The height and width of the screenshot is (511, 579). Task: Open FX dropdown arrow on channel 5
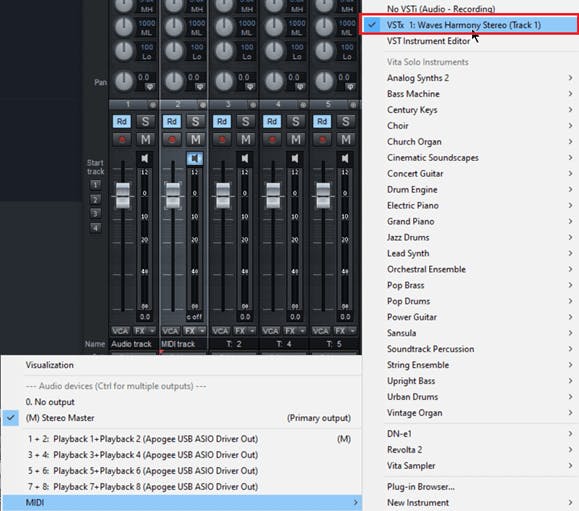[352, 331]
